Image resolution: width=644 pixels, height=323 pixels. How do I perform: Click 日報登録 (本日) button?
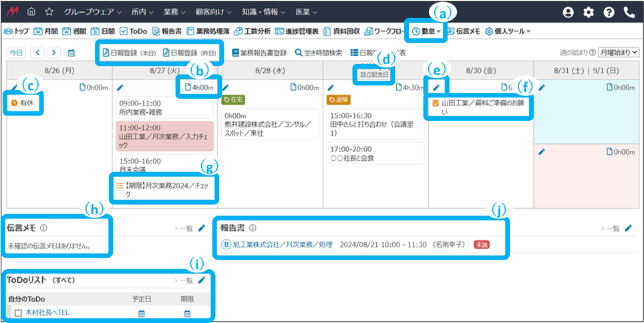(x=130, y=52)
